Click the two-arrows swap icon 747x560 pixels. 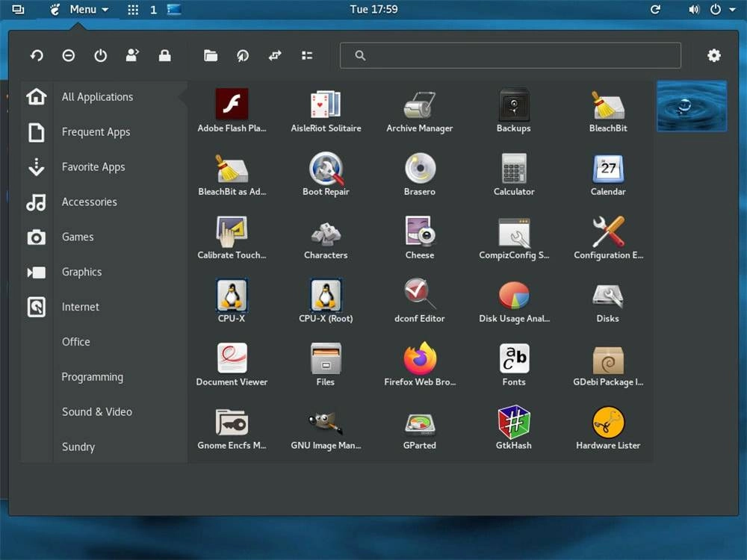275,56
